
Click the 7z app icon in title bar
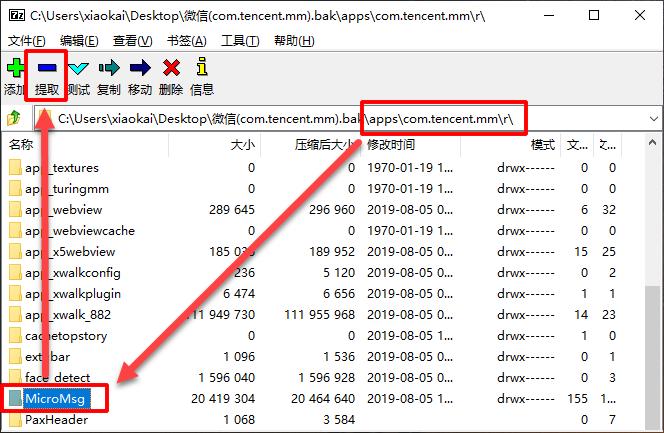[16, 16]
